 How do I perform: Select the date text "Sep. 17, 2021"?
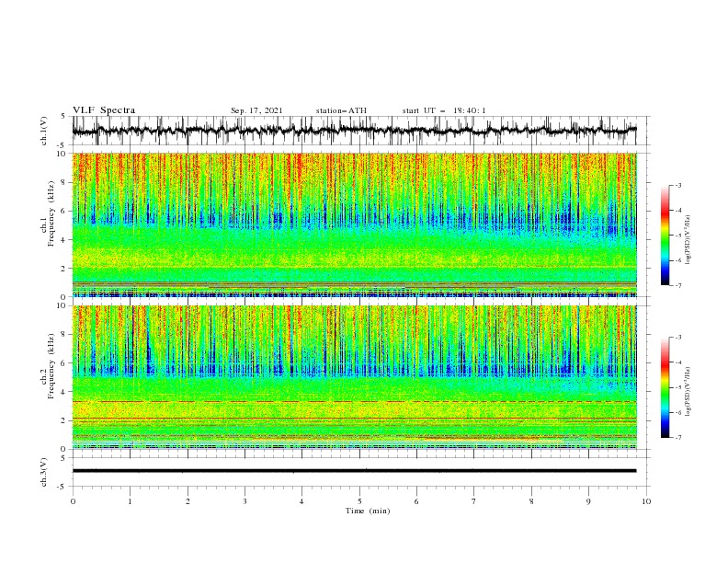click(x=256, y=110)
